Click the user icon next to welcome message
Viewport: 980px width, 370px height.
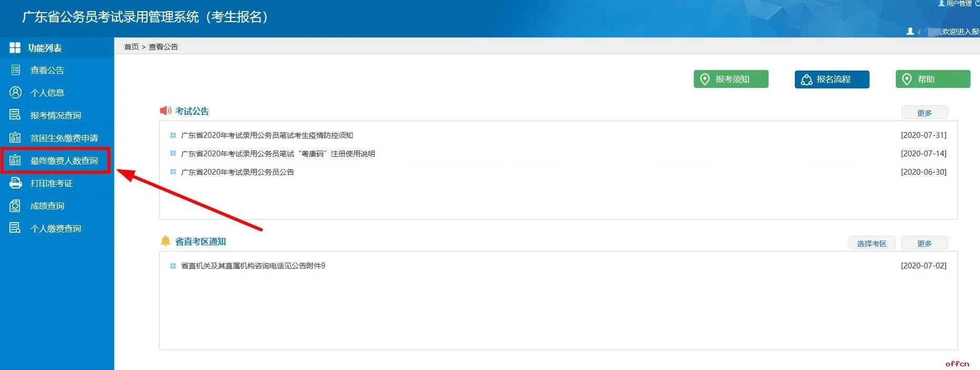pyautogui.click(x=910, y=32)
